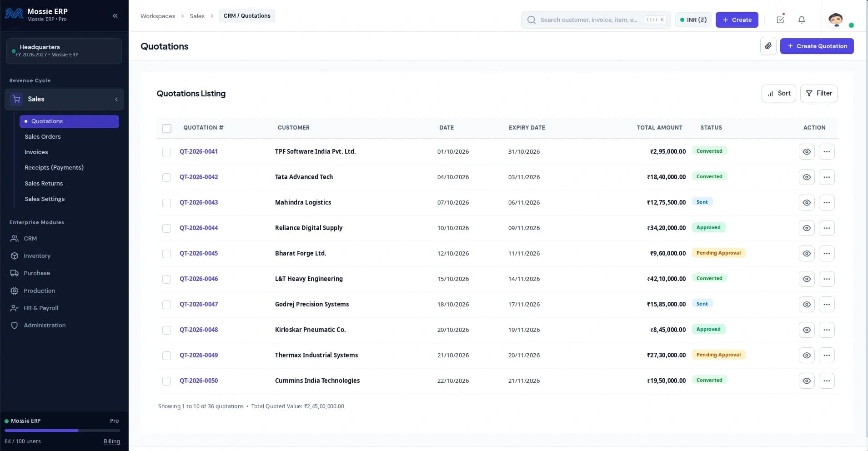This screenshot has width=868, height=451.
Task: Open the user avatar profile
Action: [x=836, y=20]
